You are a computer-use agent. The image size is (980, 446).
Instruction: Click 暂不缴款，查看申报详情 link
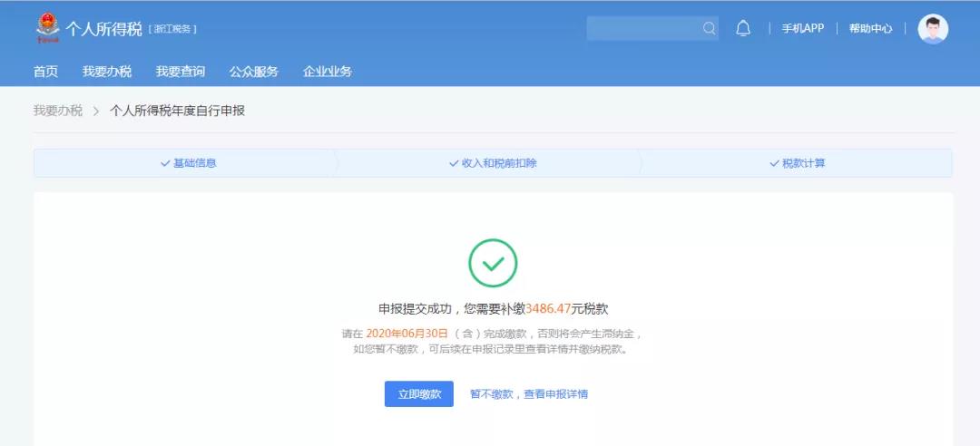point(529,394)
